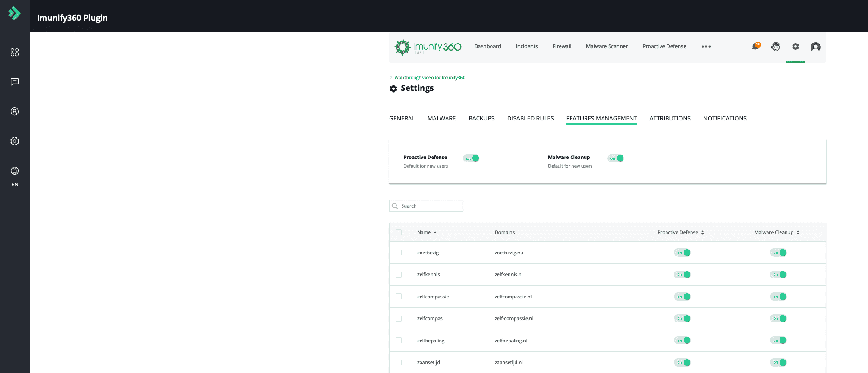The image size is (868, 373).
Task: Open the Notifications settings tab
Action: tap(724, 119)
